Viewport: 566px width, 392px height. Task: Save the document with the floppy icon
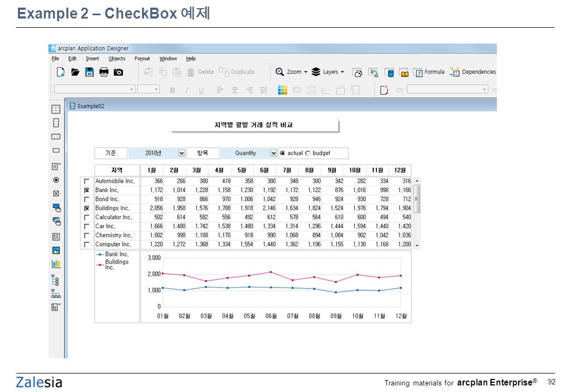pyautogui.click(x=89, y=72)
